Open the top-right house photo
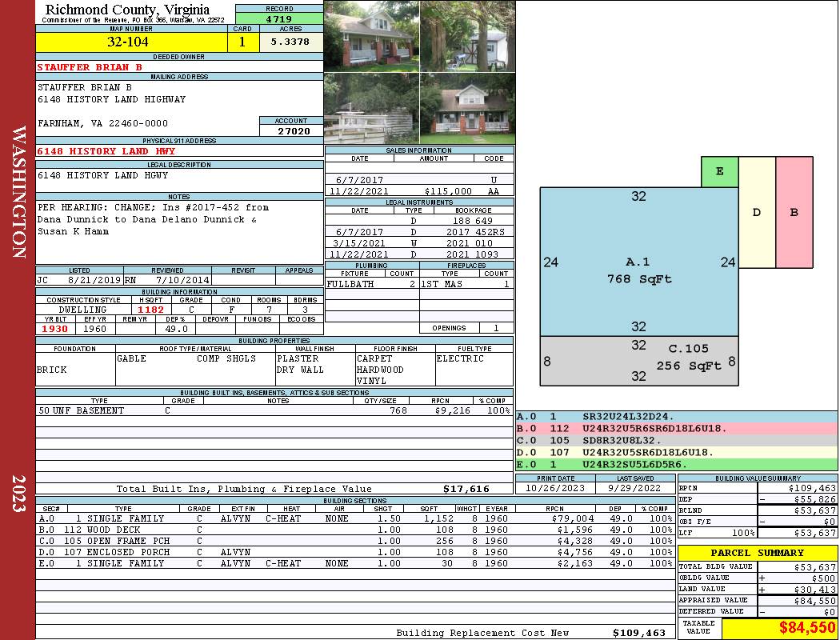This screenshot has height=640, width=840. pyautogui.click(x=467, y=36)
